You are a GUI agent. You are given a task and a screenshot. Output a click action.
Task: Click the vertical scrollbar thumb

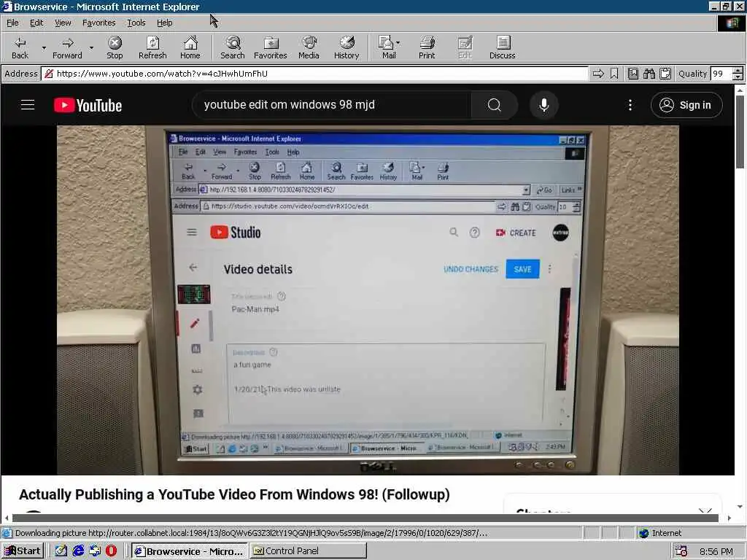pyautogui.click(x=740, y=131)
